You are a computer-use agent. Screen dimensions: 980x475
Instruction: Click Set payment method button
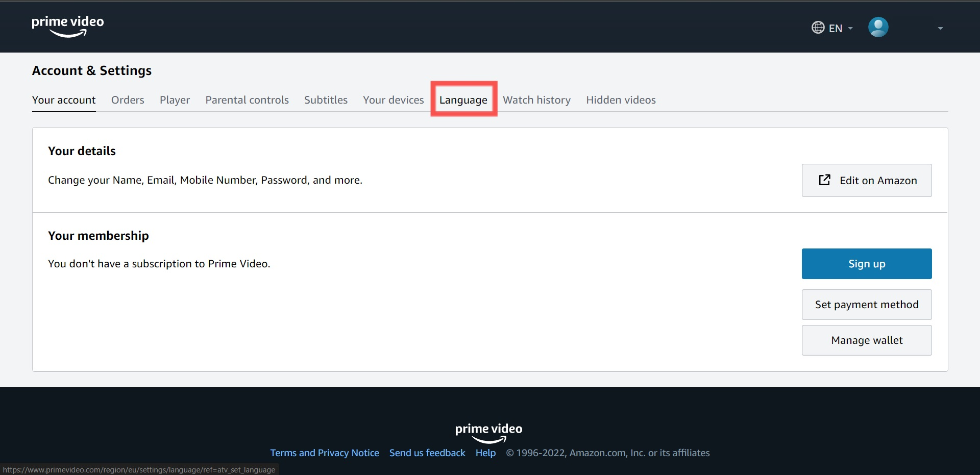867,305
